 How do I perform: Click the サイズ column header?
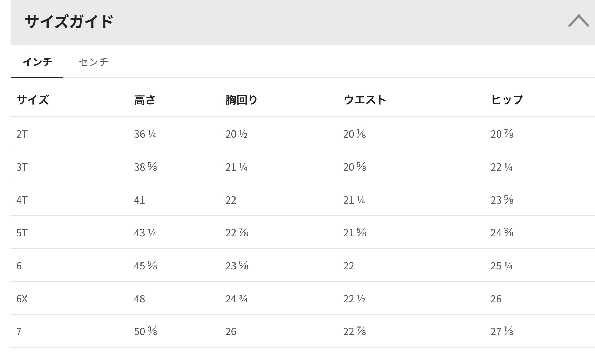click(33, 100)
